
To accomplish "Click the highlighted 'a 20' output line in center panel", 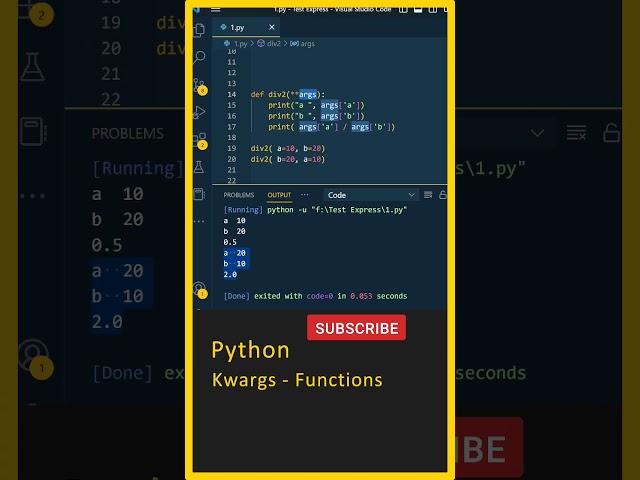I will [235, 253].
